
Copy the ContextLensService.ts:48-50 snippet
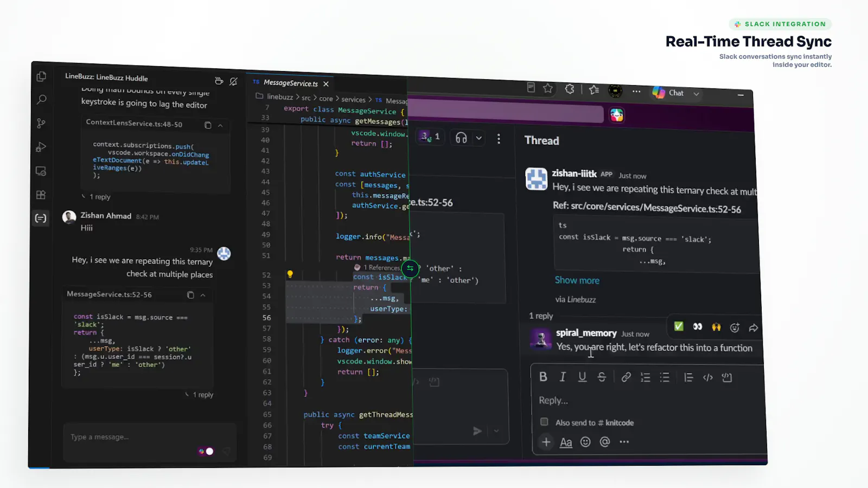[x=208, y=125]
